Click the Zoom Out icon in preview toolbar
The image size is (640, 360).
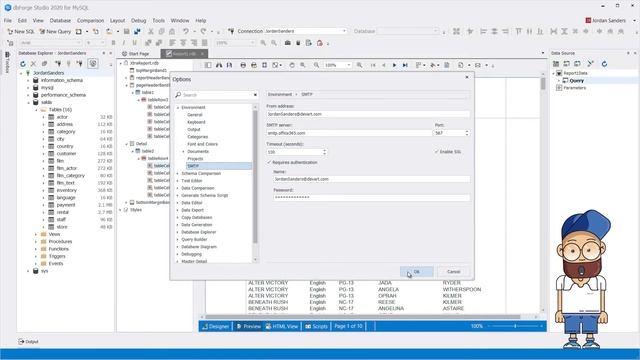[x=316, y=65]
